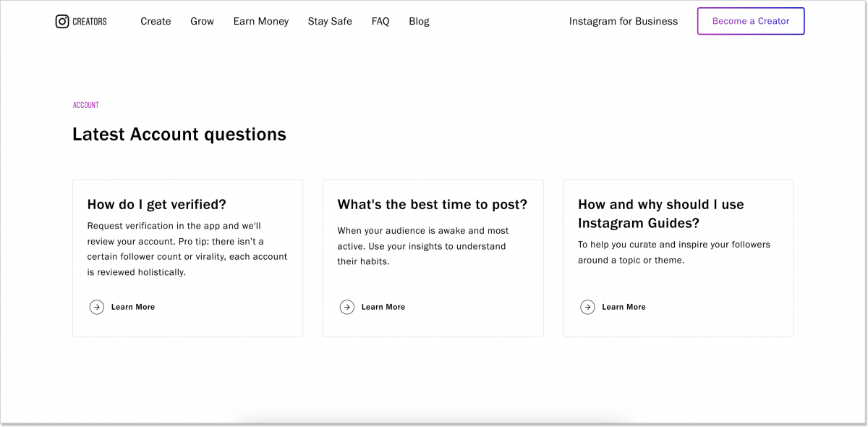Image resolution: width=868 pixels, height=427 pixels.
Task: Open the Earn Money menu
Action: coord(260,21)
